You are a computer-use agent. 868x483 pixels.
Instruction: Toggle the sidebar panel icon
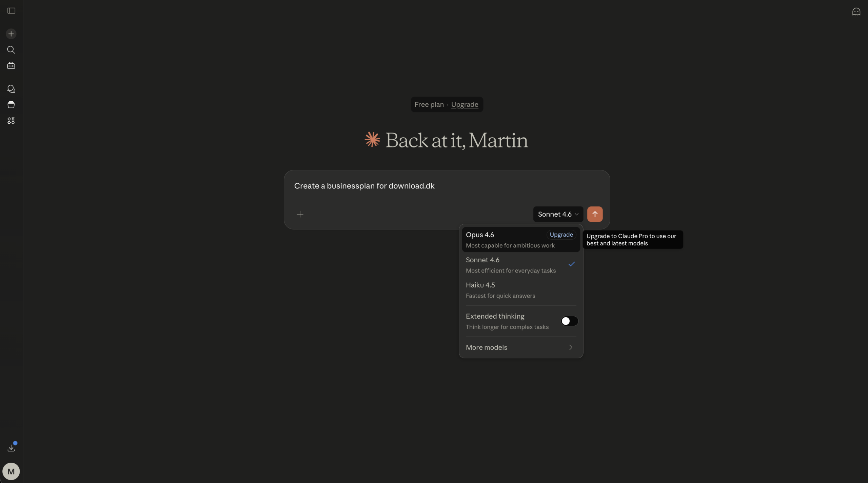point(11,11)
